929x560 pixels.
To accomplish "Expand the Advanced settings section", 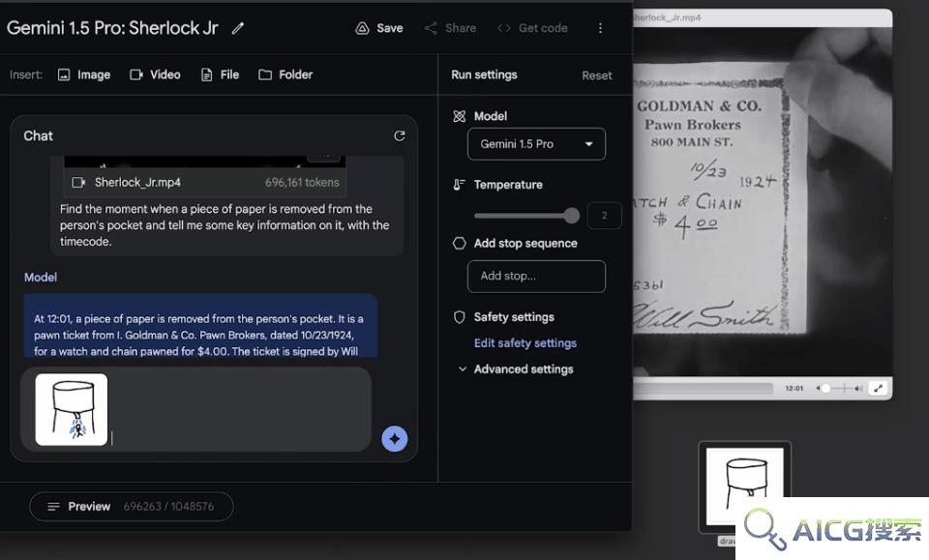I will coord(516,369).
